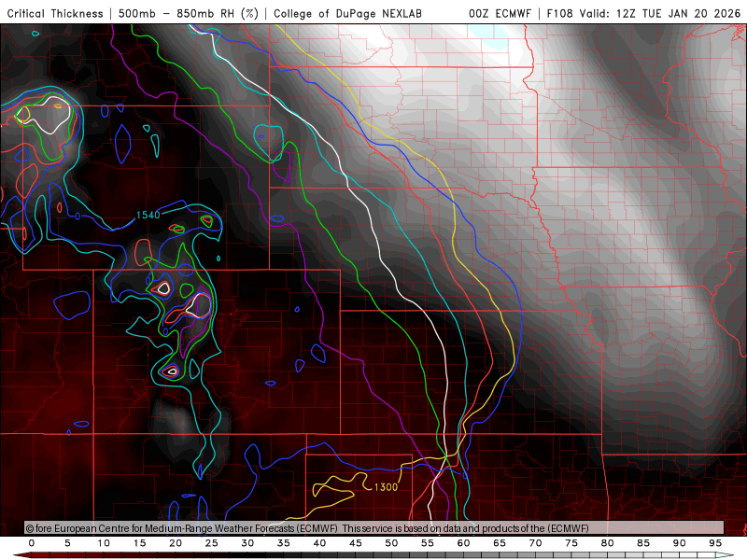Click the 75 value on color scale

tap(571, 543)
